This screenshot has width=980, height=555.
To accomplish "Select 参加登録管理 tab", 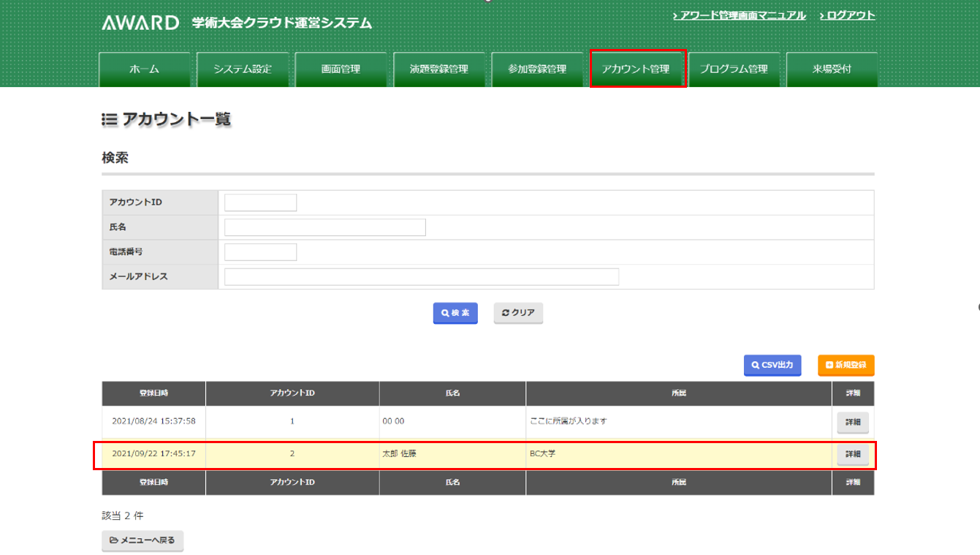I will 537,69.
